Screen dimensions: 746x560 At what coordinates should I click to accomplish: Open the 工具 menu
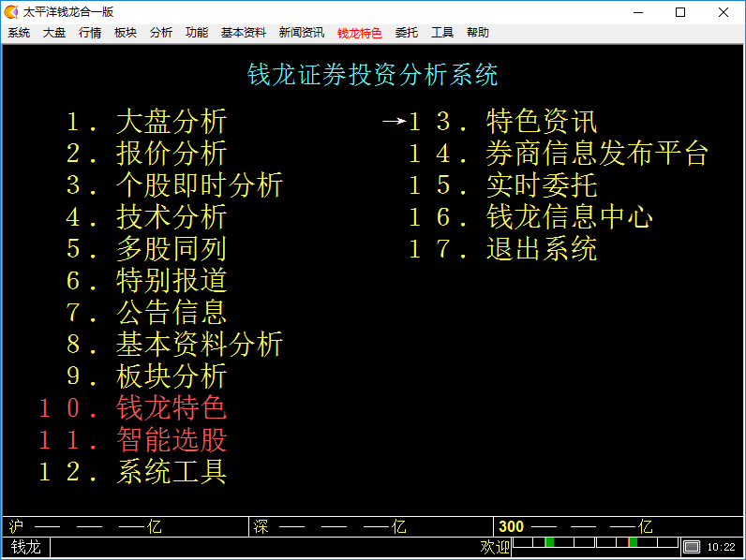click(x=442, y=33)
